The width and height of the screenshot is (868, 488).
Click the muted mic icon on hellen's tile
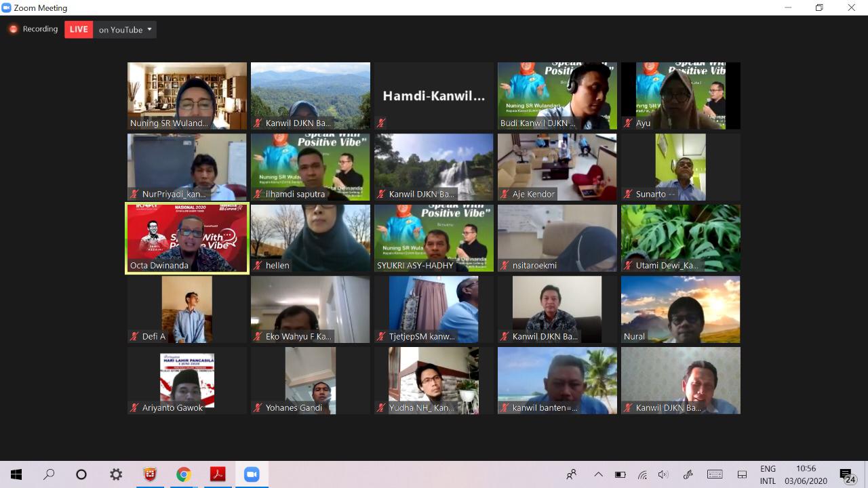coord(258,266)
